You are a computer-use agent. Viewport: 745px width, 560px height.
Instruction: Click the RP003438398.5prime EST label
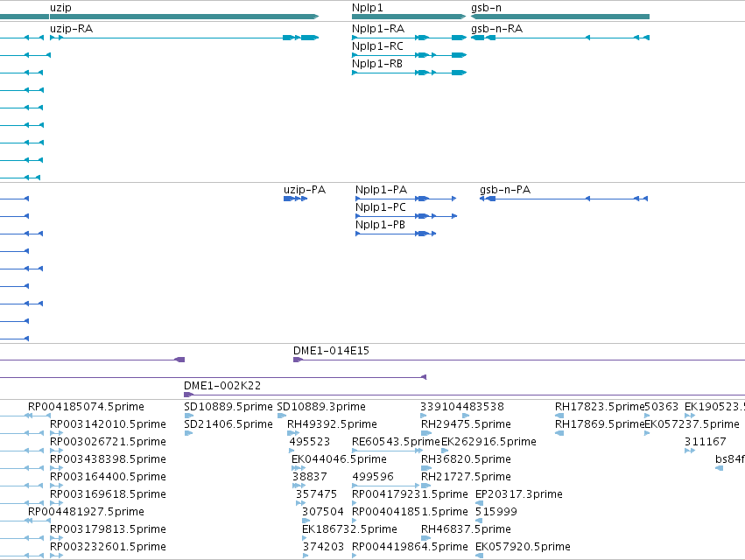click(108, 459)
